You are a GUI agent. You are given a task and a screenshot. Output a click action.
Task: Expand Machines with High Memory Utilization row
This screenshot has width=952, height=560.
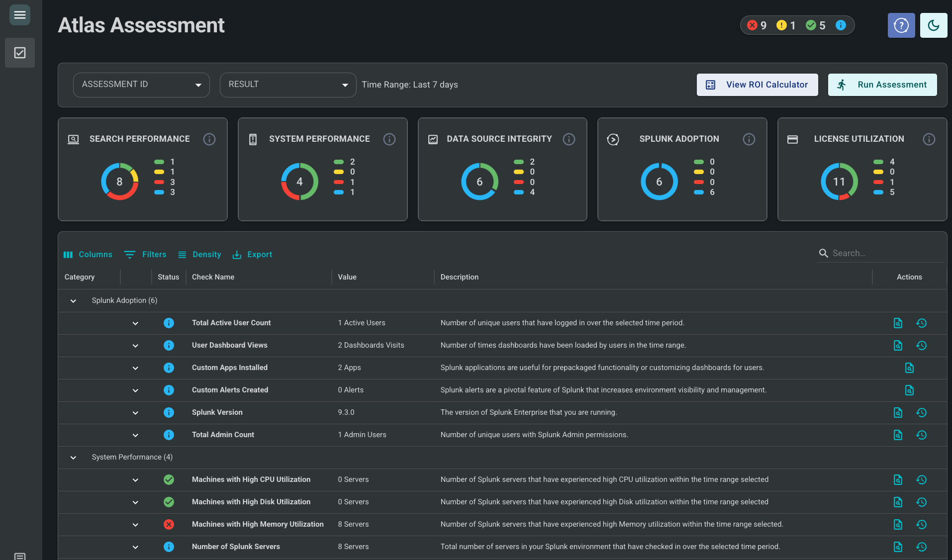click(x=135, y=525)
